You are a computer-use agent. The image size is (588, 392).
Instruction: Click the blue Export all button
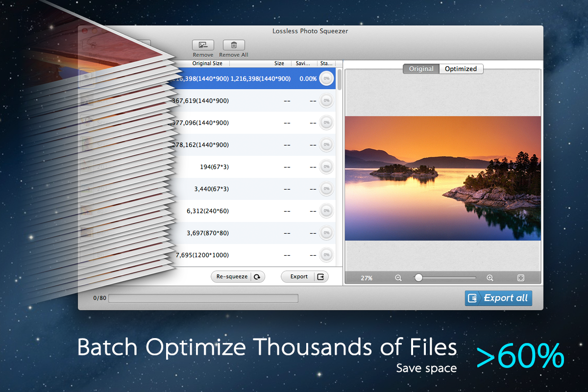click(x=498, y=298)
